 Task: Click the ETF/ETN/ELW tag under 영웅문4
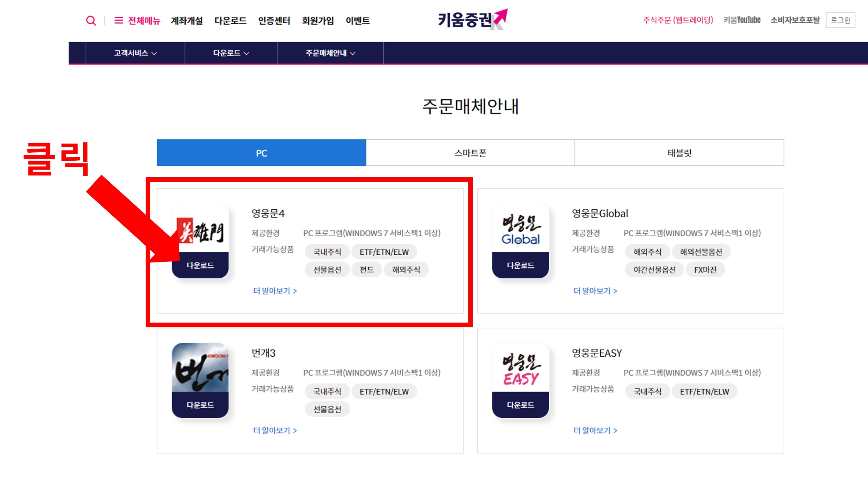pyautogui.click(x=384, y=252)
